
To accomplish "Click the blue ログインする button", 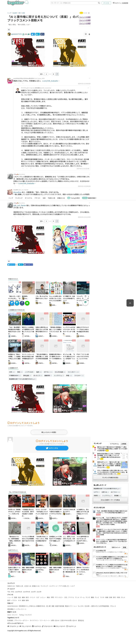I will pos(52,448).
